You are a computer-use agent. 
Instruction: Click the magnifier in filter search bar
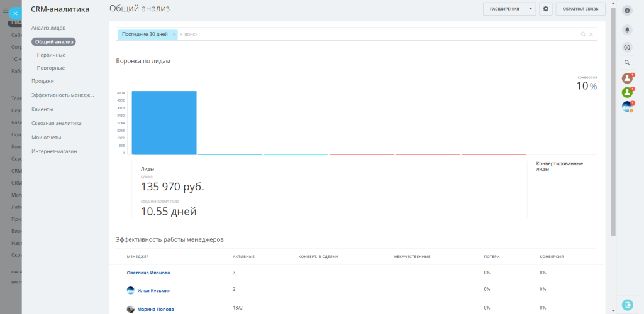pos(583,35)
